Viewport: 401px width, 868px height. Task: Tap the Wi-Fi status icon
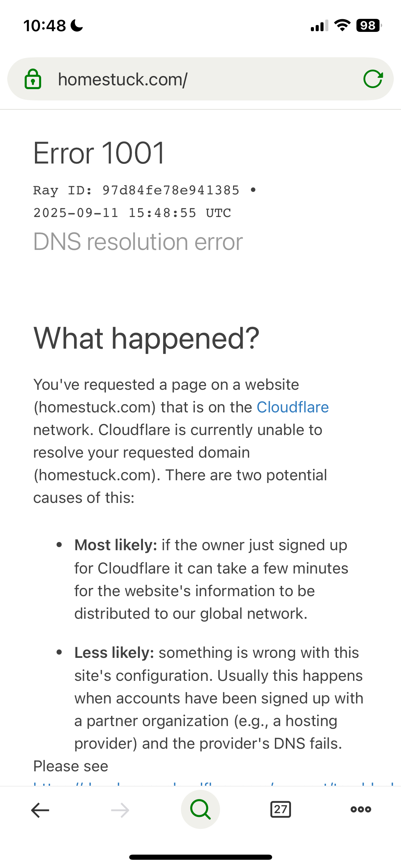tap(342, 25)
